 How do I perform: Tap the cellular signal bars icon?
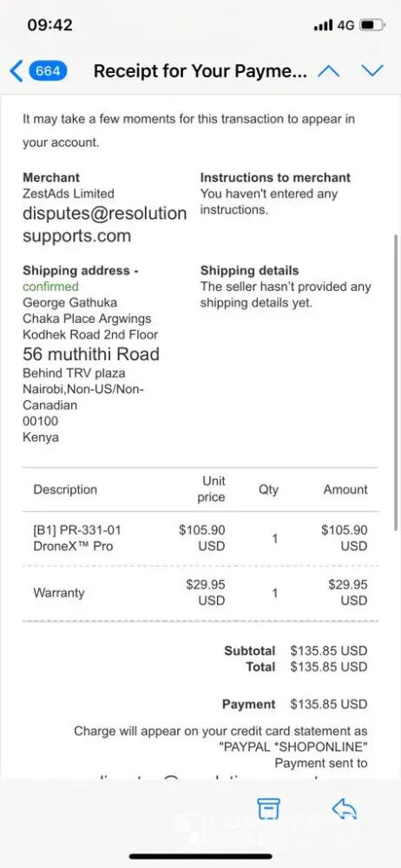tap(323, 25)
